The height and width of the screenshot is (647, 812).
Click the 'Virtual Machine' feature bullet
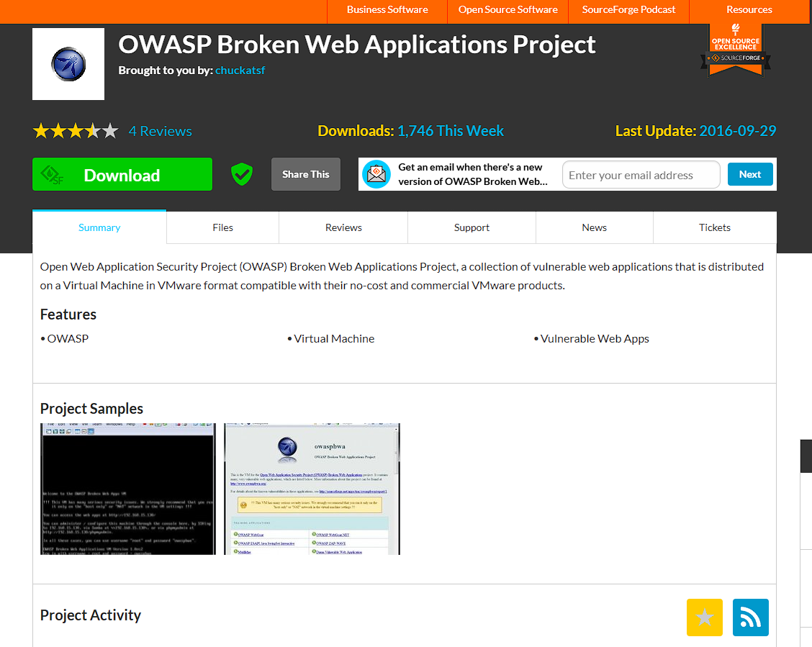point(334,338)
